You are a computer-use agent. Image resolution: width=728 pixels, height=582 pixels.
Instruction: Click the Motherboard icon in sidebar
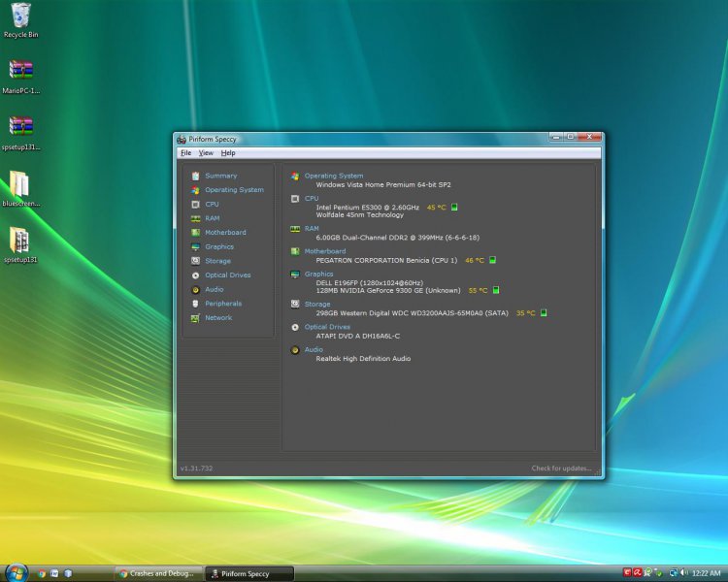(195, 233)
